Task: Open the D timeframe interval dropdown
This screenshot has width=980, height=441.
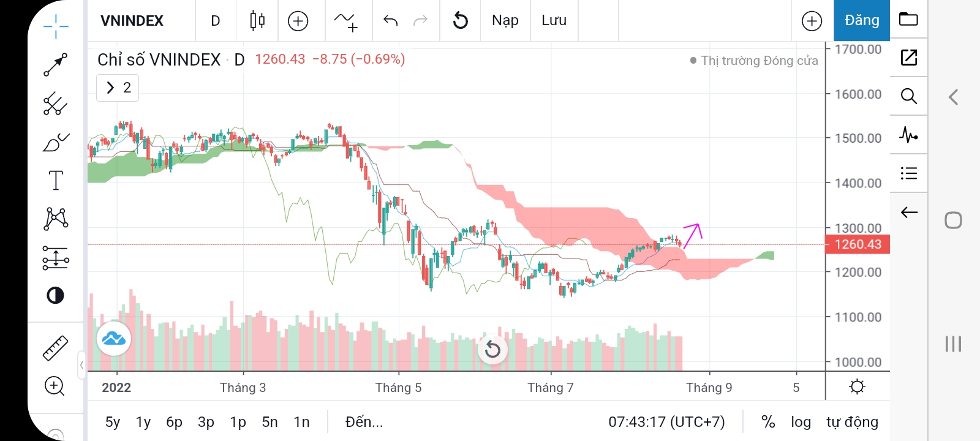Action: pyautogui.click(x=216, y=21)
